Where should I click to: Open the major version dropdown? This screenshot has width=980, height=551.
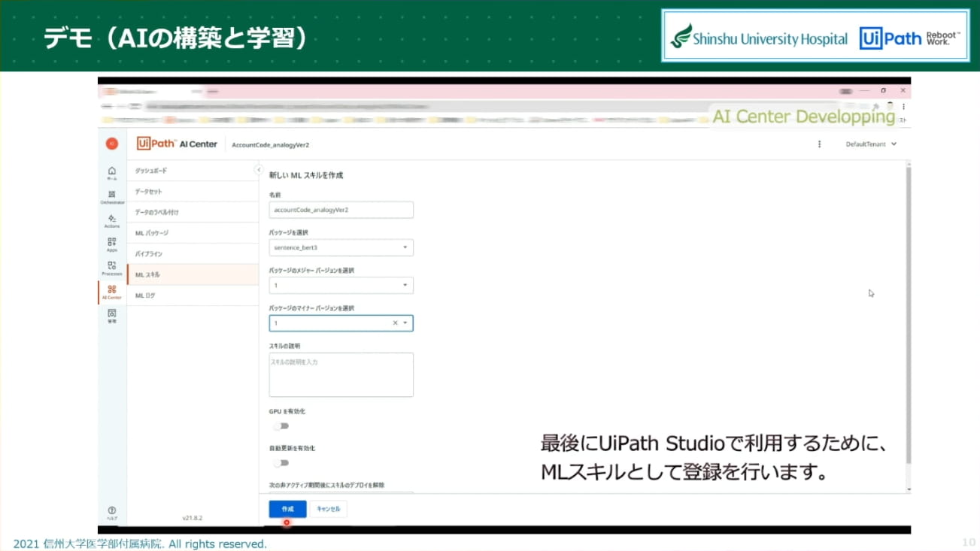341,286
